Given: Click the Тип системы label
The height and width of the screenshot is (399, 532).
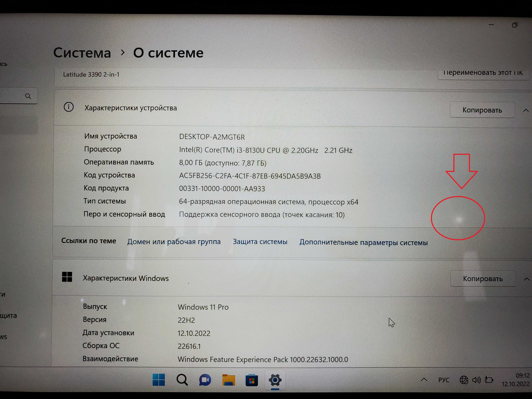Looking at the screenshot, I should click(105, 201).
